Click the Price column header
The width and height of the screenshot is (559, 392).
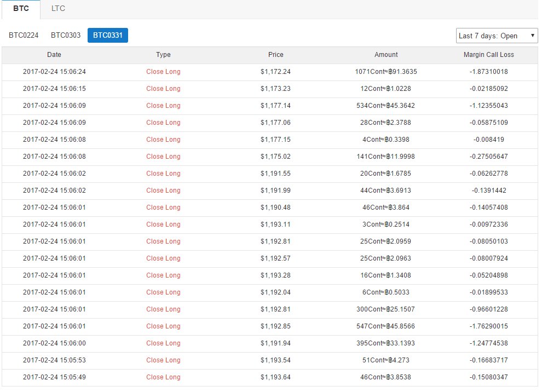[x=275, y=55]
